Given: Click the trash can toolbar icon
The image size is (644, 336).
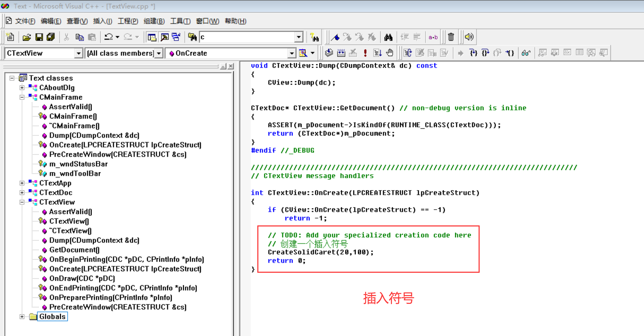Looking at the screenshot, I should (x=451, y=37).
